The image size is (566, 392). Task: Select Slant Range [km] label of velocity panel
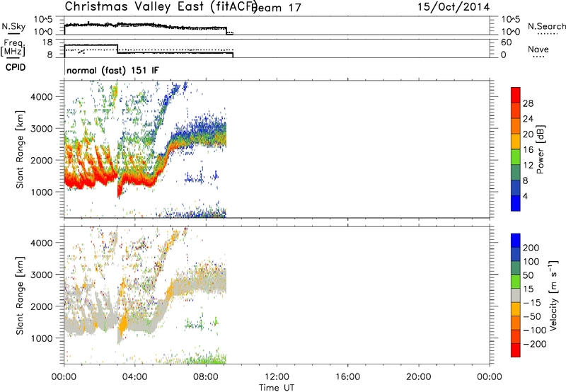pyautogui.click(x=20, y=296)
